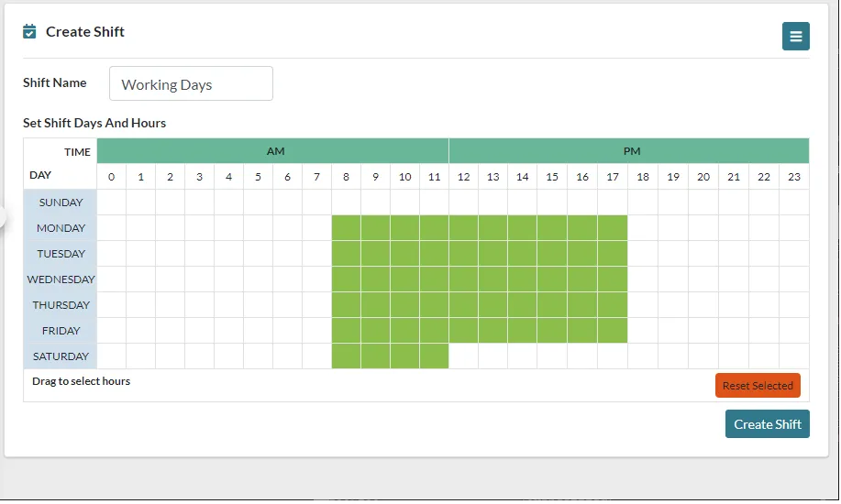Click the Create Shift button
Viewport: 841px width, 504px height.
tap(767, 423)
